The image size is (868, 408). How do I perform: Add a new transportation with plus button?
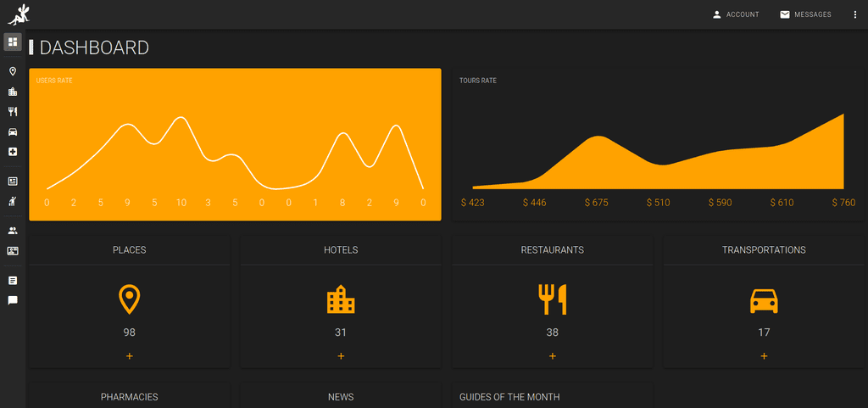coord(764,356)
